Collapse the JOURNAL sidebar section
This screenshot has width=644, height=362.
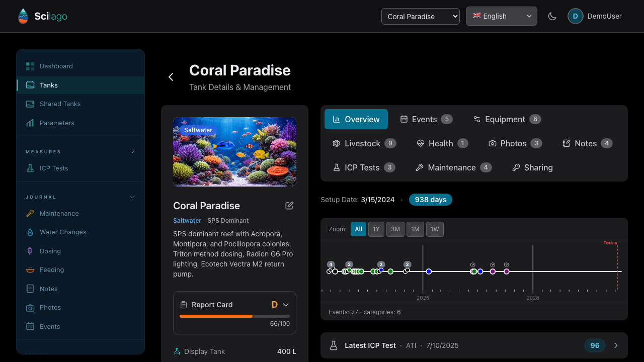tap(132, 197)
